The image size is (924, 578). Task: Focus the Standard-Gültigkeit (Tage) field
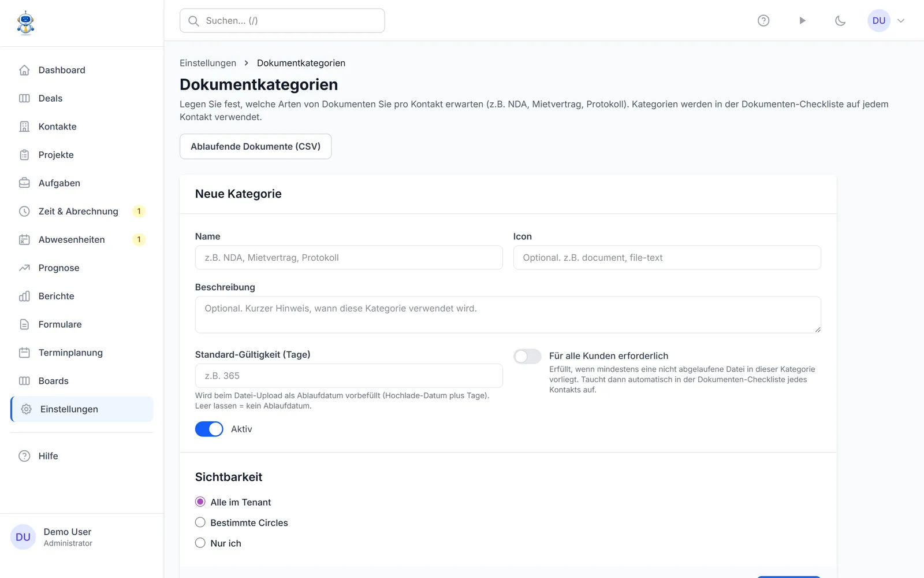349,376
